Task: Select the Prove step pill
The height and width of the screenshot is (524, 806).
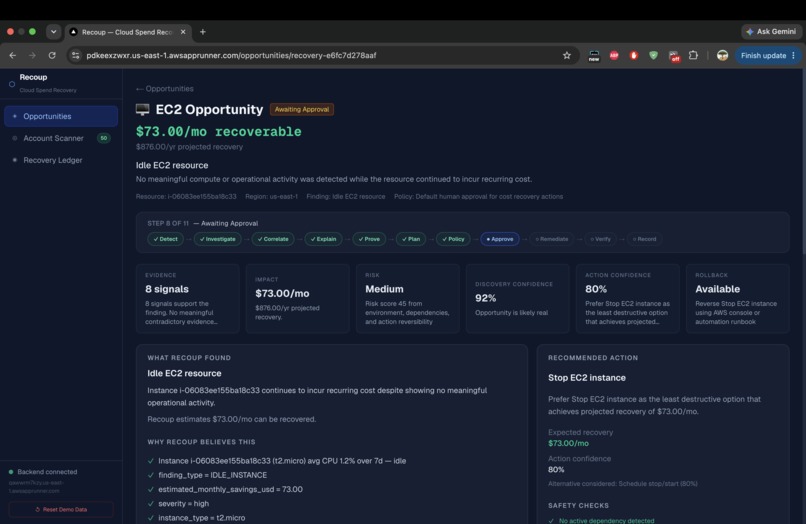Action: pos(369,239)
